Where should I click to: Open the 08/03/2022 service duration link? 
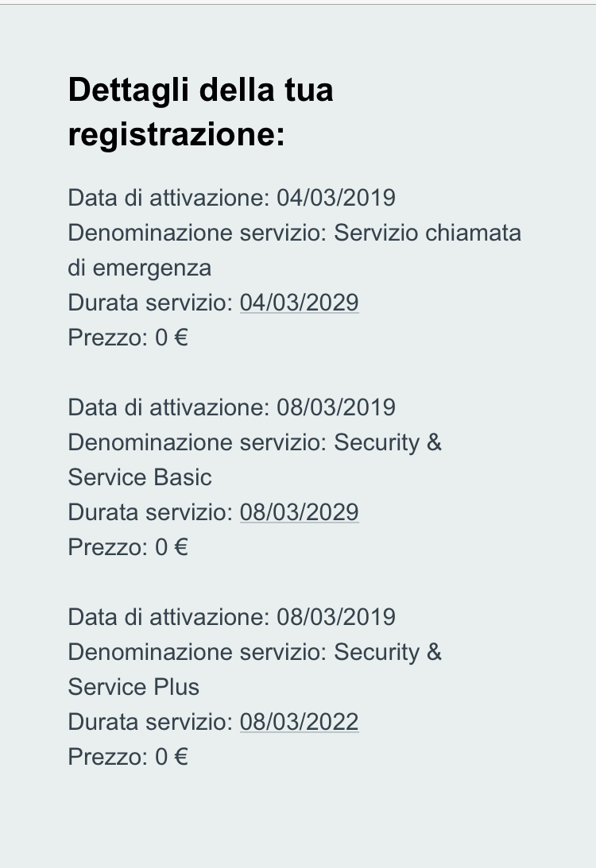(x=299, y=722)
